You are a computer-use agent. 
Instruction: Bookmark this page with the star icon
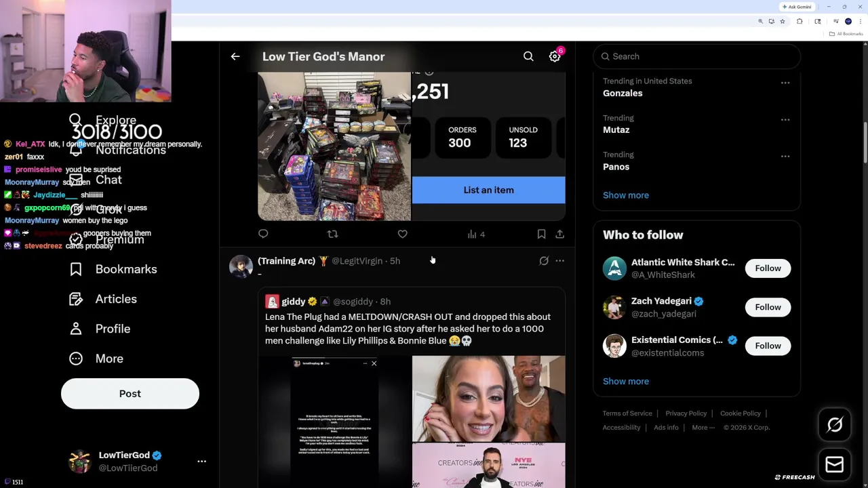pos(783,22)
